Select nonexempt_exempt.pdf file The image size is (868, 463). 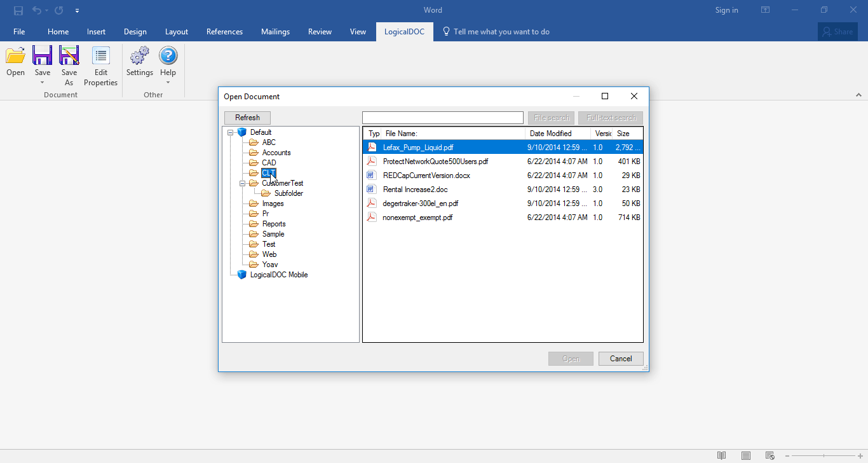[x=503, y=218]
